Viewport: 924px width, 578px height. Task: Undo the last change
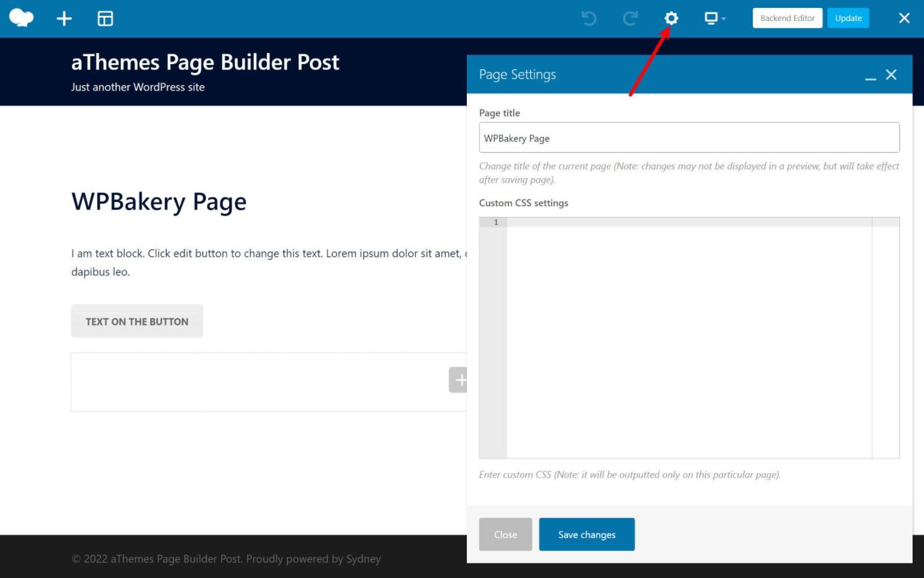[589, 18]
